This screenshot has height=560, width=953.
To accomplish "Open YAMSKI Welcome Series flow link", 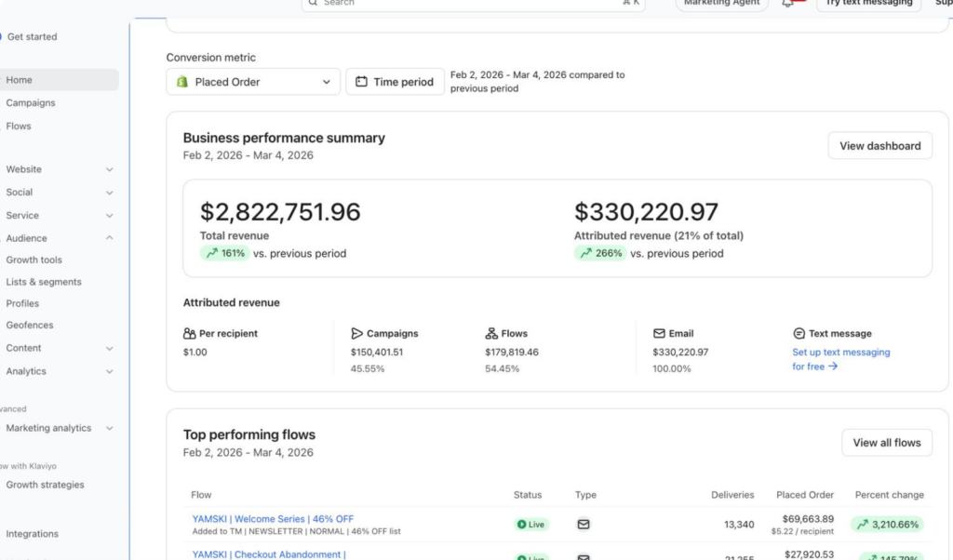I will 273,519.
